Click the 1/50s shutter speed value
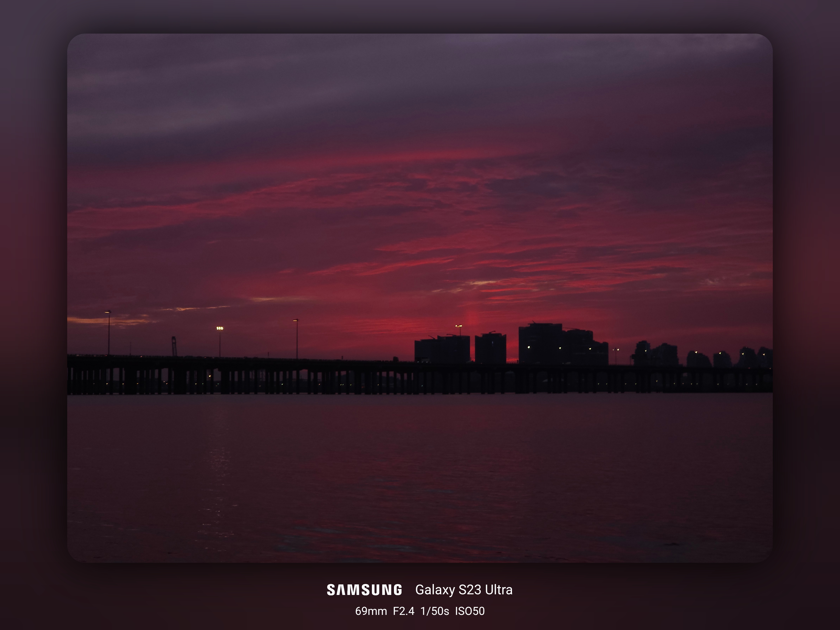840x630 pixels. pyautogui.click(x=435, y=611)
